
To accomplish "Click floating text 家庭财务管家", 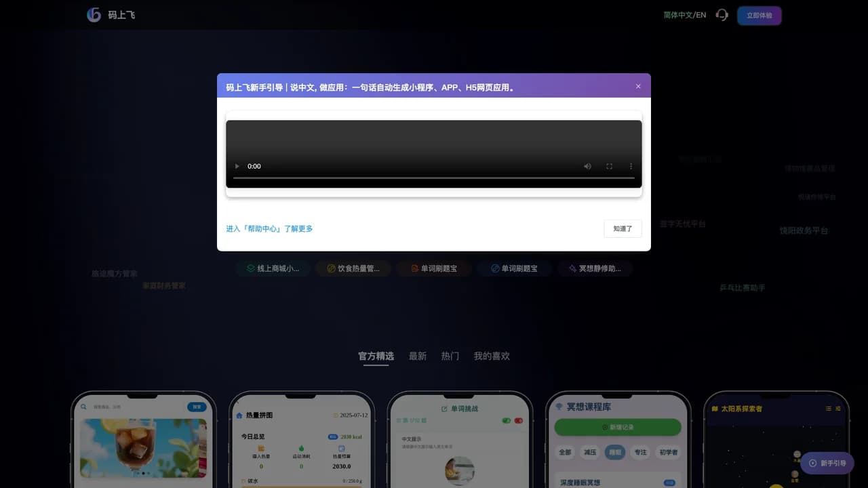I will [x=163, y=286].
